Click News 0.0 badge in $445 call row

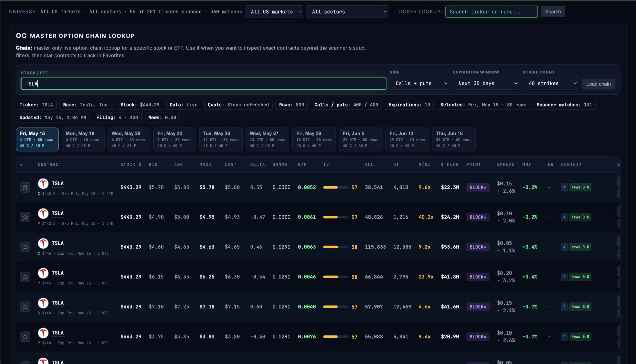pyautogui.click(x=580, y=247)
